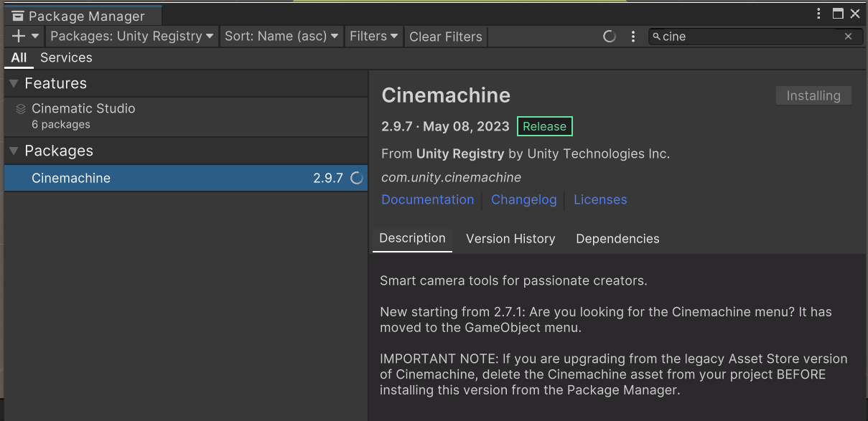The height and width of the screenshot is (421, 868).
Task: Open the Version History tab
Action: (510, 239)
